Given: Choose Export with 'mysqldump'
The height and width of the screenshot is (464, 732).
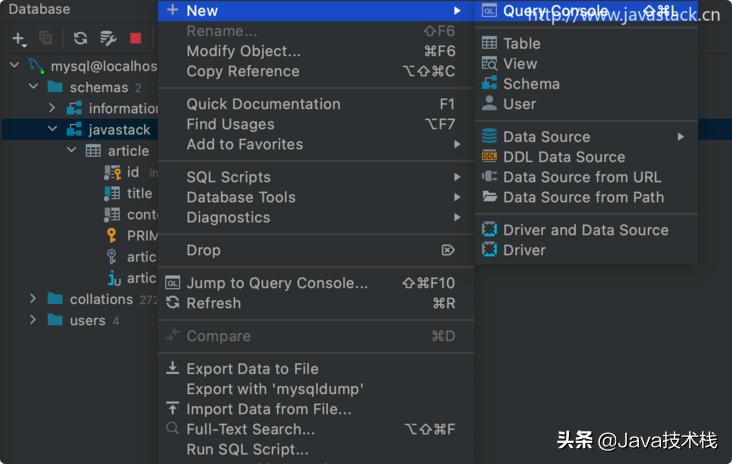Looking at the screenshot, I should pyautogui.click(x=316, y=388).
